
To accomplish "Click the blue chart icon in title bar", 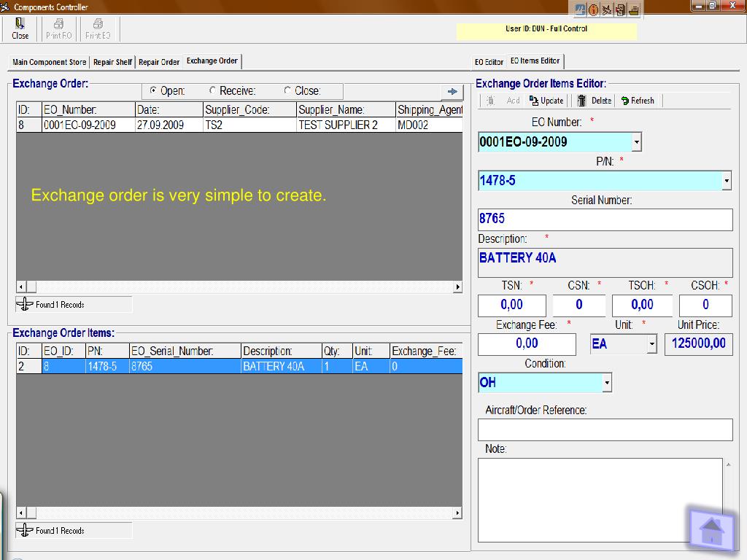I will (580, 9).
